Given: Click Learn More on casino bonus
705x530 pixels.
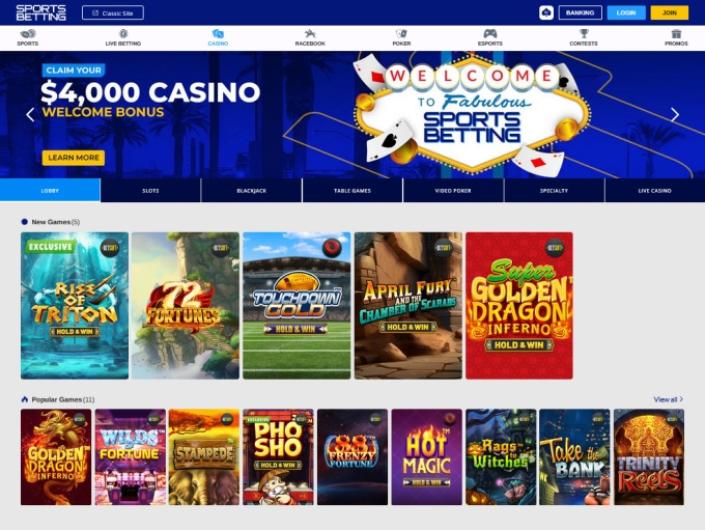Looking at the screenshot, I should 73,158.
